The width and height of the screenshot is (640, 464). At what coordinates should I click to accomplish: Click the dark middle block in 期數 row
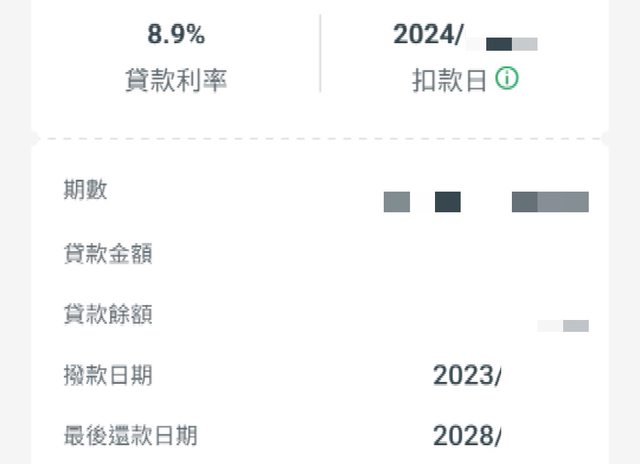(x=448, y=202)
